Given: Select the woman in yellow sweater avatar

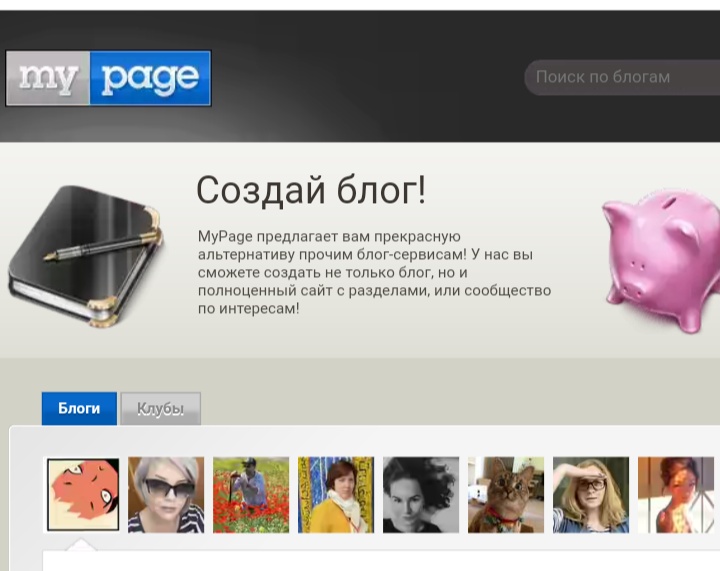Looking at the screenshot, I should point(336,495).
